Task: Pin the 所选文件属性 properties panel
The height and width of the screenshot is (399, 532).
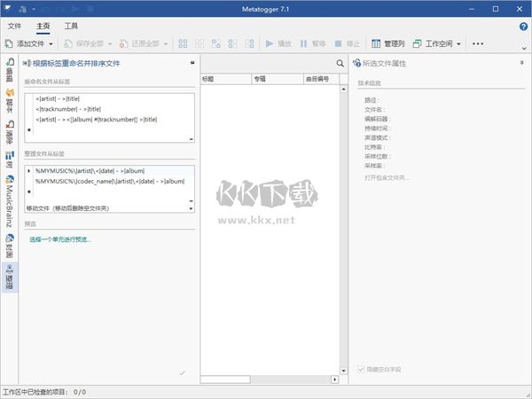Action: [522, 63]
